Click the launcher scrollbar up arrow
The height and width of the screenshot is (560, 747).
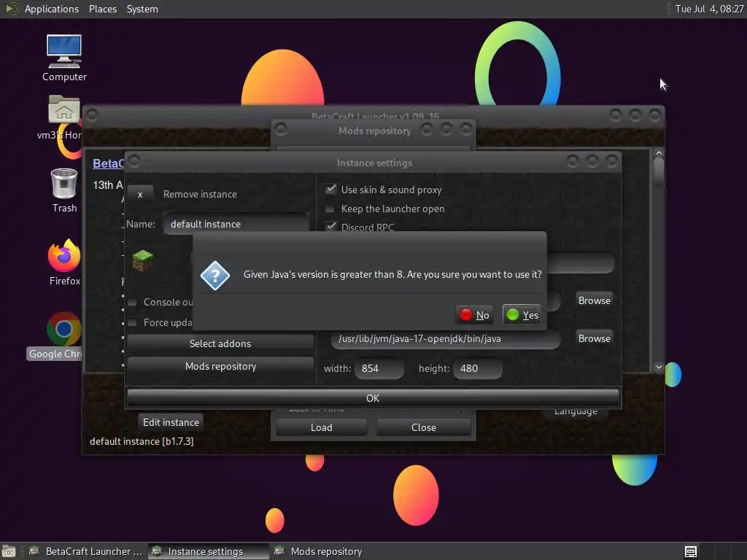tap(659, 153)
